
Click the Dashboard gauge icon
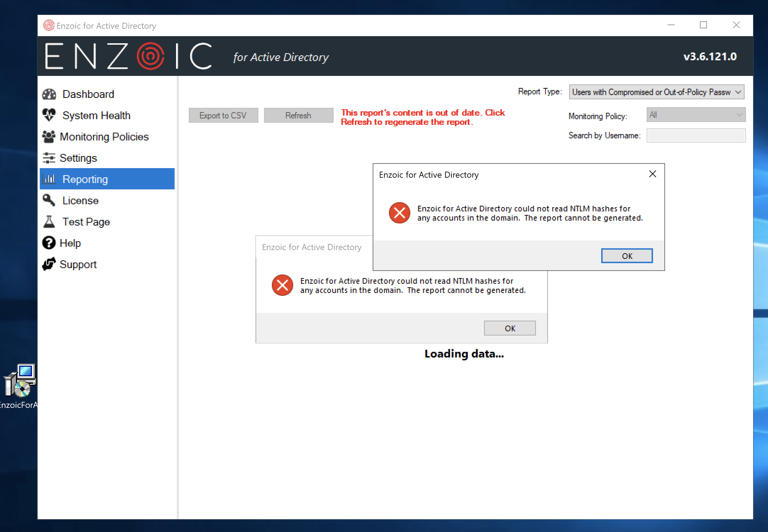[49, 94]
